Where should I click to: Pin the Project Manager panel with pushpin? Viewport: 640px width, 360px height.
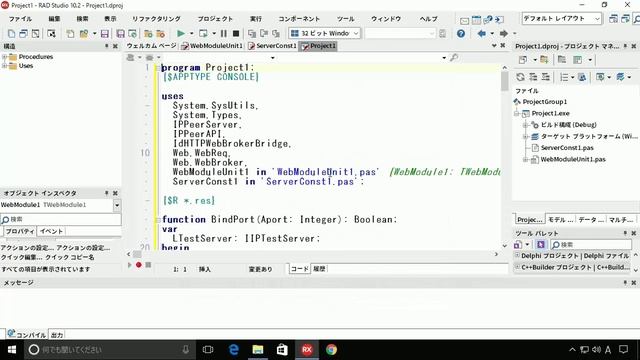click(x=625, y=46)
